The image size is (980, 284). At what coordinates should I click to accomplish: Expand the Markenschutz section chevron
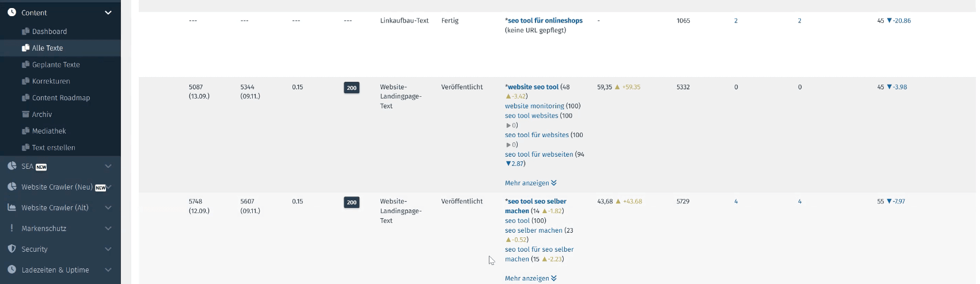coord(108,228)
